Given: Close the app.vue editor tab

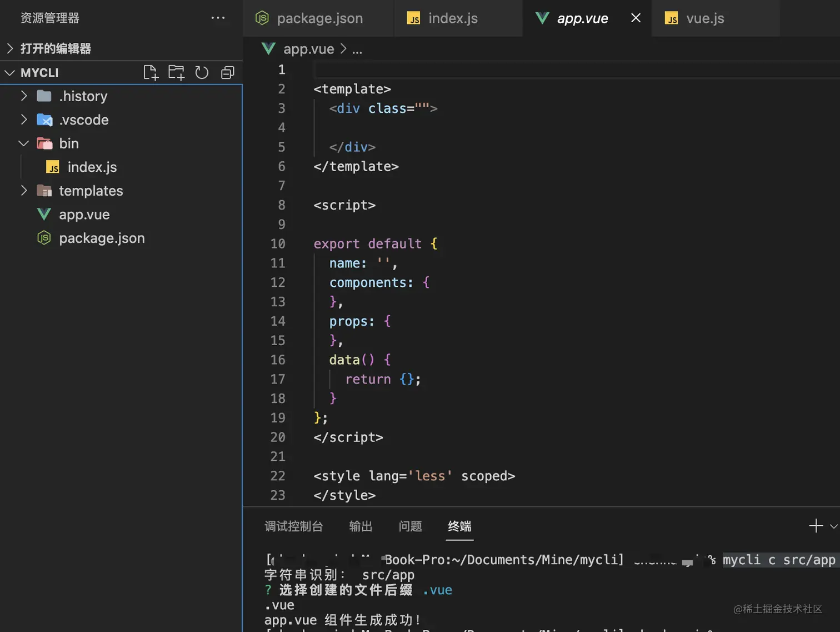Looking at the screenshot, I should (x=636, y=18).
